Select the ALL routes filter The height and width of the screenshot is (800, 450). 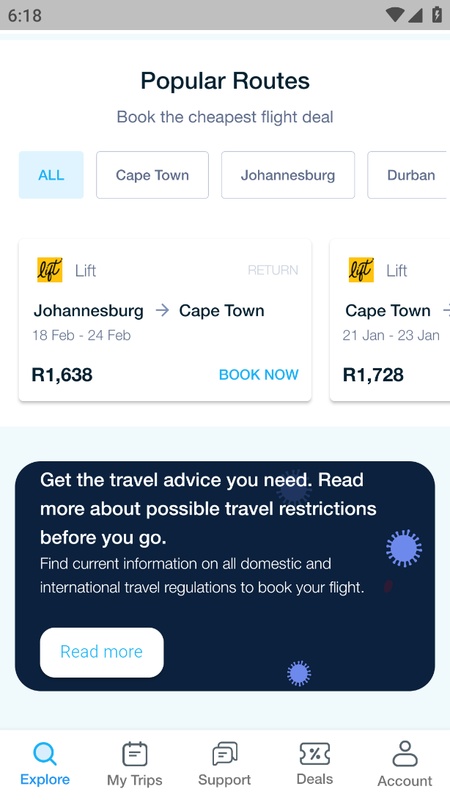(x=51, y=175)
